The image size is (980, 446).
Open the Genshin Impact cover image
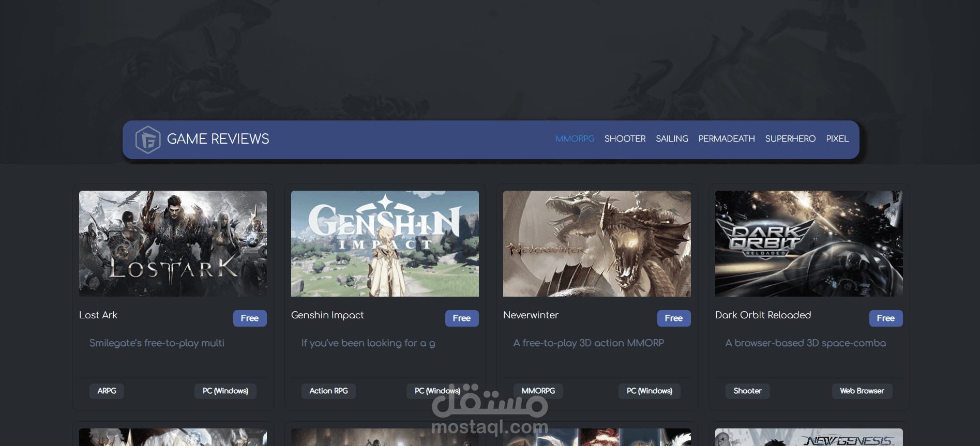tap(385, 243)
